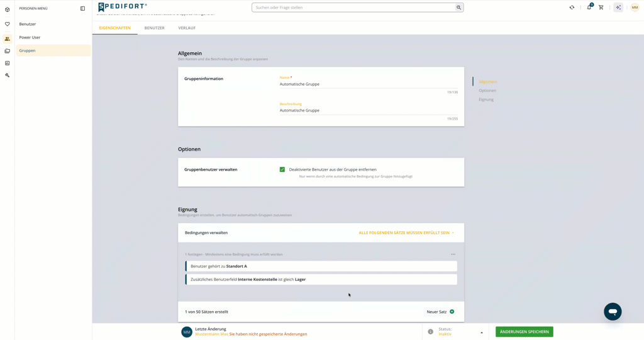Open three-dots menu of condition set
Screen dimensions: 644x340
(453, 254)
